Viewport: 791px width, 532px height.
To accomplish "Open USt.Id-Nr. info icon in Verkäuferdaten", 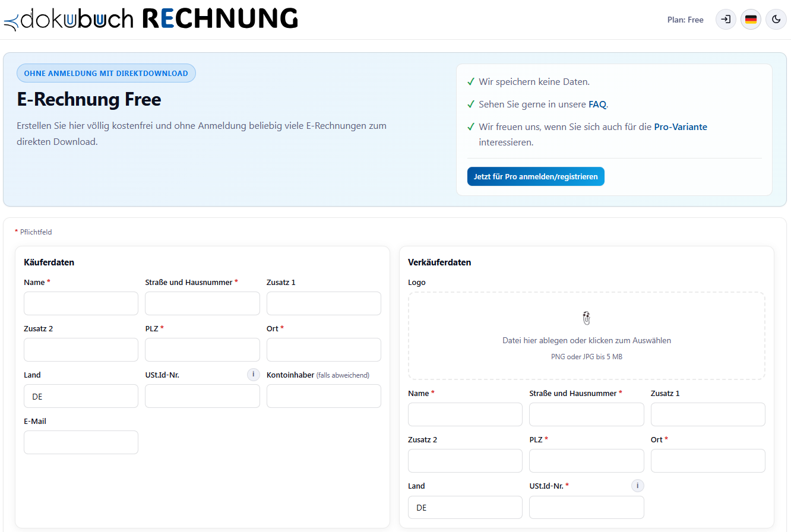I will 638,486.
